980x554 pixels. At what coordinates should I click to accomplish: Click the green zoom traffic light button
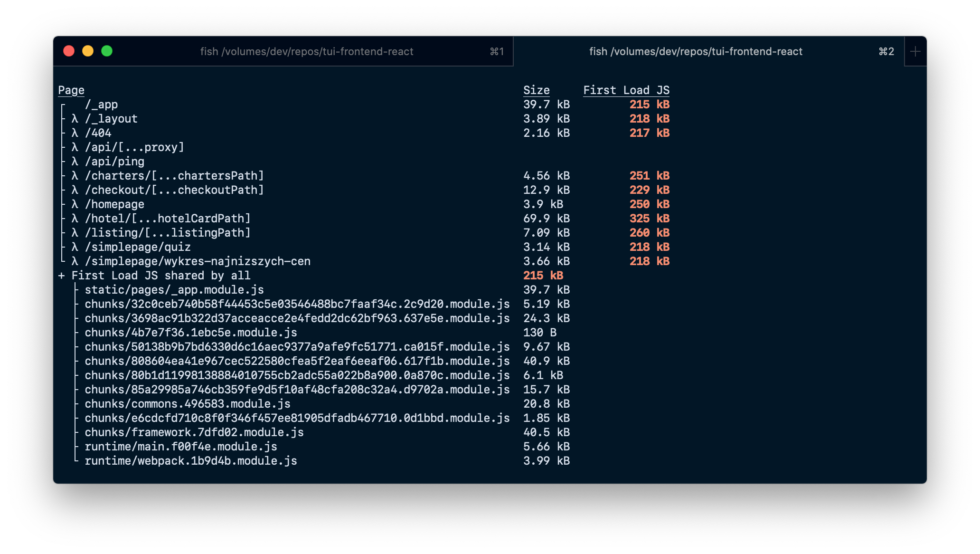pos(107,50)
